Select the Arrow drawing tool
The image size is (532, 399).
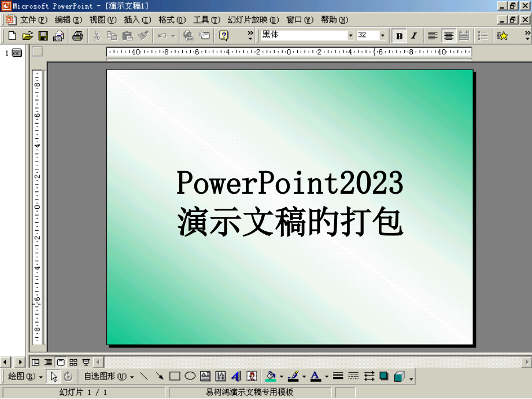point(159,376)
